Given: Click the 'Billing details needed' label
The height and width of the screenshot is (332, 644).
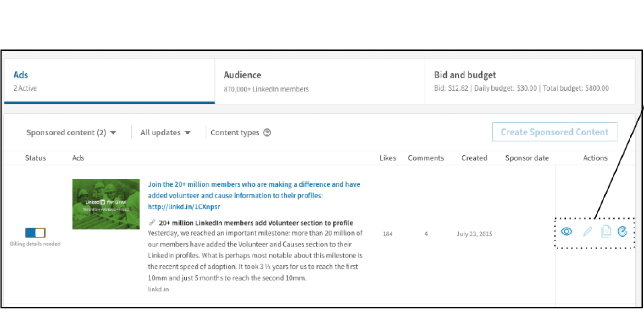Looking at the screenshot, I should click(x=35, y=243).
